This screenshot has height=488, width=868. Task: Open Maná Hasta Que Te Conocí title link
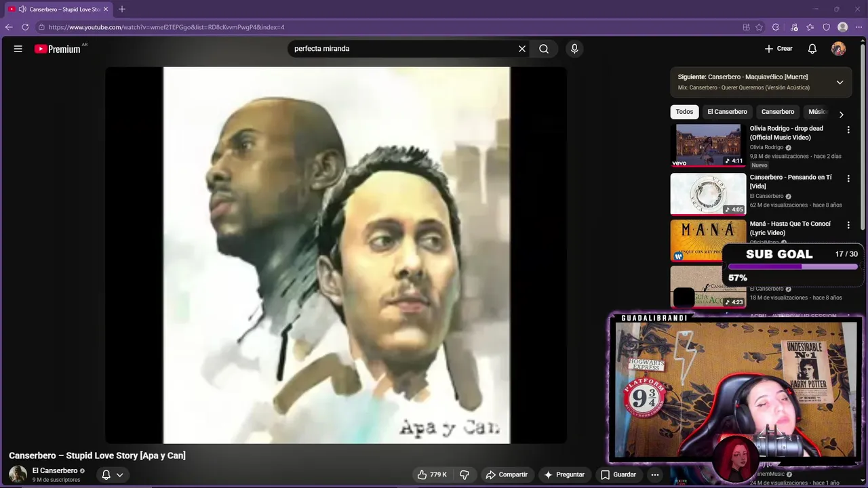coord(790,228)
